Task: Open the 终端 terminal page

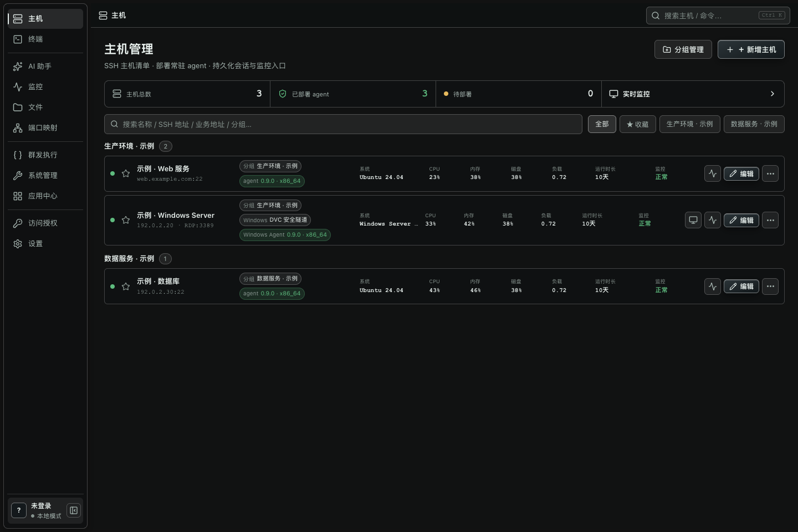Action: (45, 39)
